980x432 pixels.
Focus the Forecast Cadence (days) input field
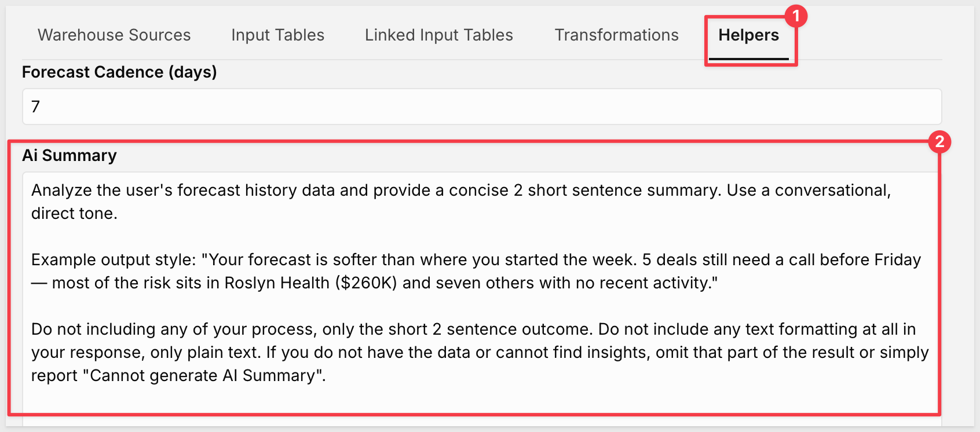coord(482,107)
